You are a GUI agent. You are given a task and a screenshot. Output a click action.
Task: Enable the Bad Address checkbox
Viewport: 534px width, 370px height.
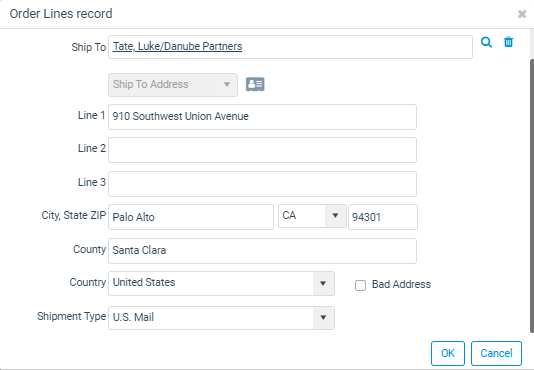360,285
